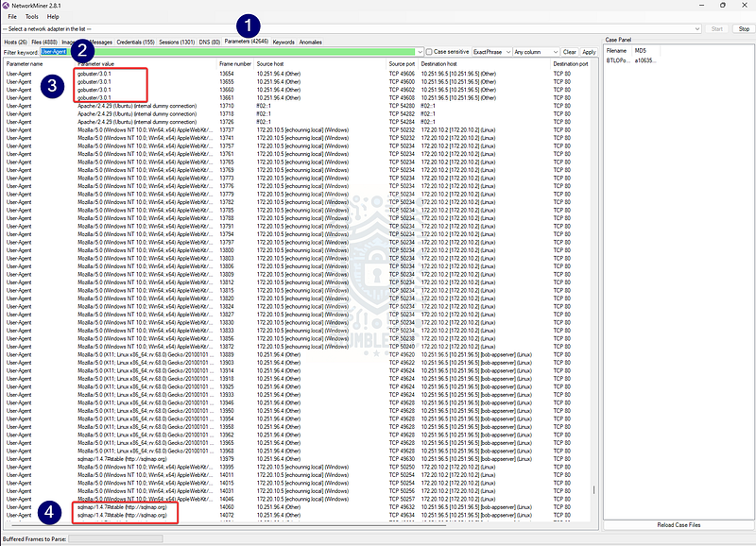Open the File menu

click(12, 16)
